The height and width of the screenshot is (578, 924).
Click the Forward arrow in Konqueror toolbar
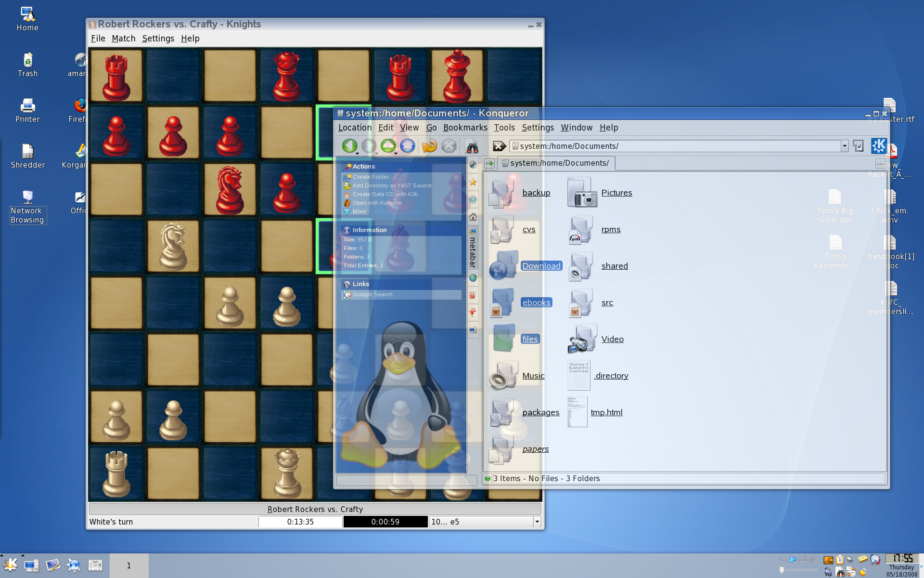point(369,145)
